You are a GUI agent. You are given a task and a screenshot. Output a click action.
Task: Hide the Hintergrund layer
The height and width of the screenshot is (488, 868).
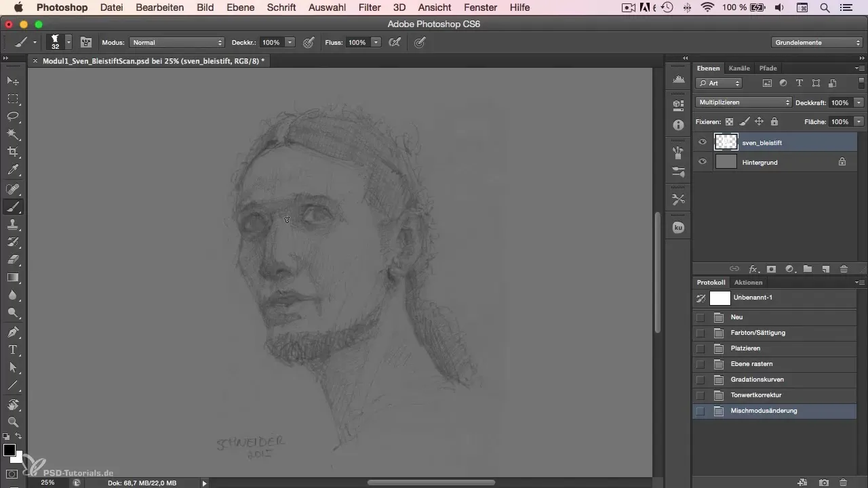703,162
